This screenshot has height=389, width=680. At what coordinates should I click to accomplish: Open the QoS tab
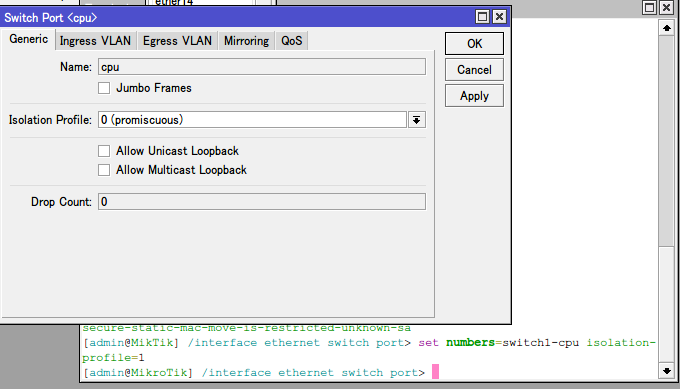coord(291,41)
